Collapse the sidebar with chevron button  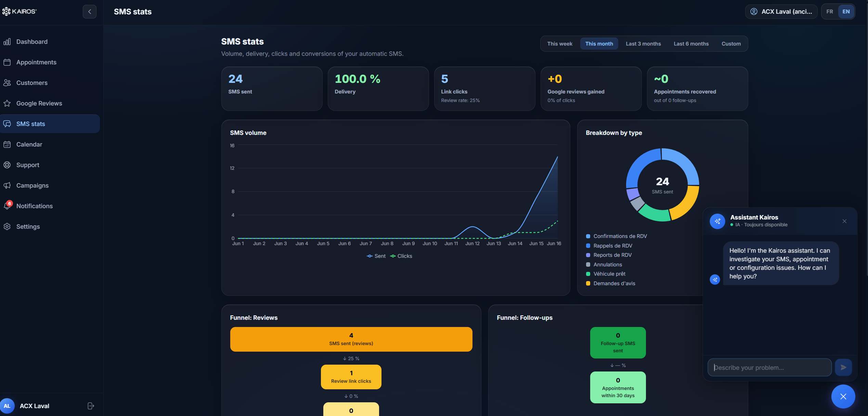pos(90,12)
